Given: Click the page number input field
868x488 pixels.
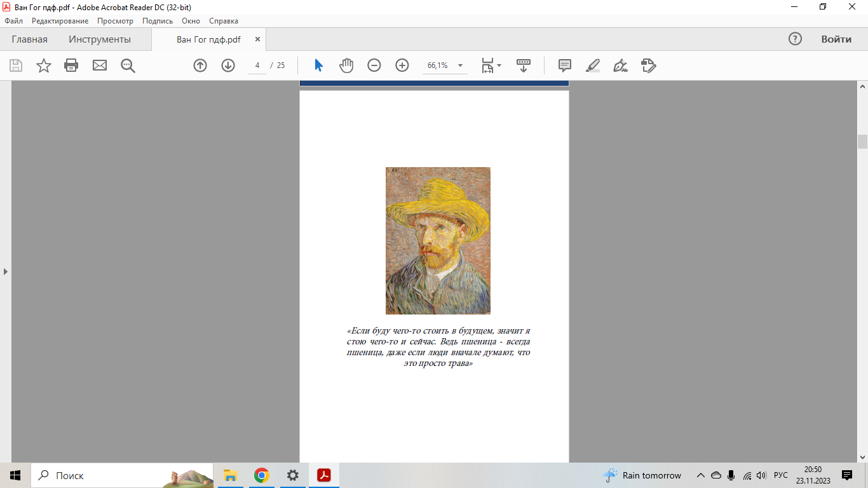Looking at the screenshot, I should 257,65.
